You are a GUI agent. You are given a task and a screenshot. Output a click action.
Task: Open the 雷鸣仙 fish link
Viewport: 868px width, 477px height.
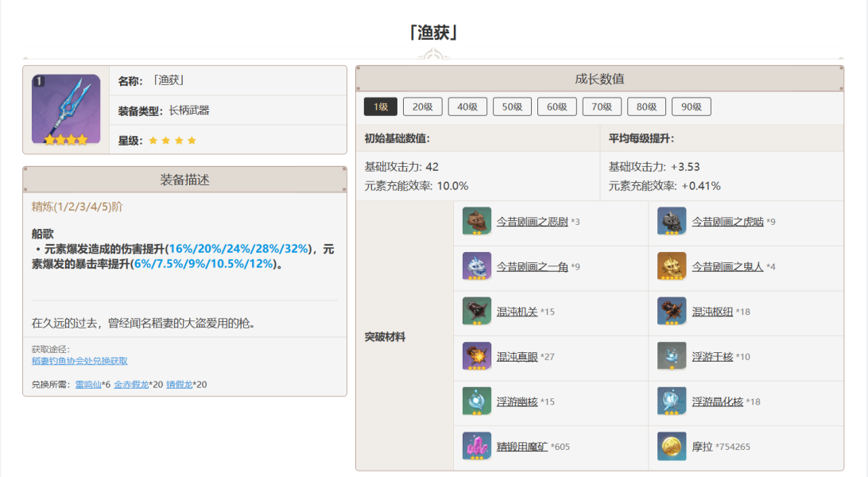pyautogui.click(x=88, y=385)
